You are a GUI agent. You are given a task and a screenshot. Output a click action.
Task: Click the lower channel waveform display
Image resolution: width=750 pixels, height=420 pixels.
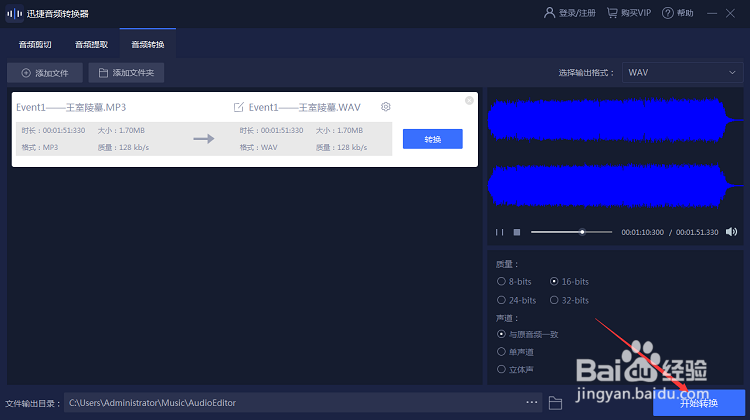616,186
